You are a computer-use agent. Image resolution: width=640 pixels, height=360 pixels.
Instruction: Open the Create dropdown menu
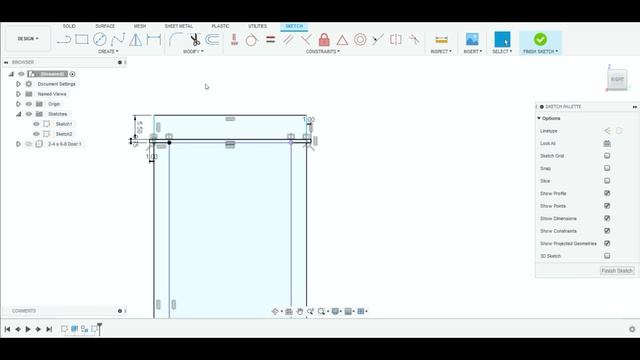pos(108,51)
